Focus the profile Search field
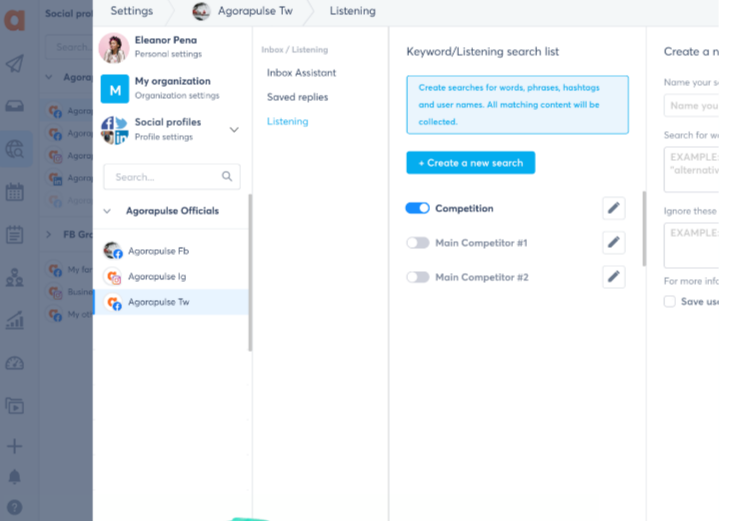750x521 pixels. coord(172,177)
